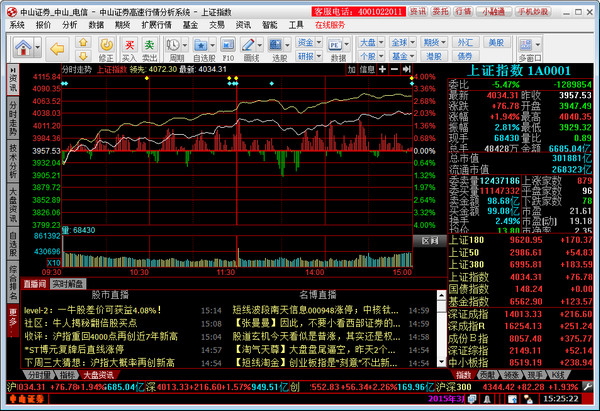Select the 技术分析 side tab
This screenshot has width=600, height=411.
(12, 150)
